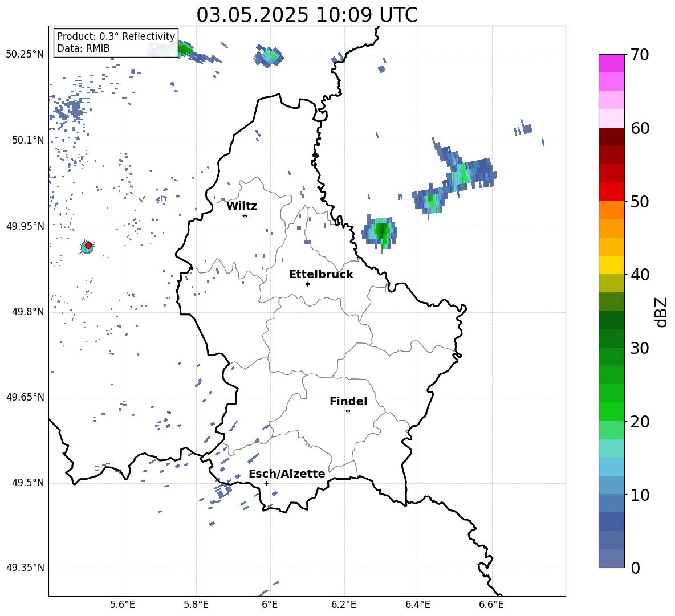This screenshot has height=616, width=675.
Task: Click the 50.1°N latitude label
Action: pyautogui.click(x=28, y=140)
